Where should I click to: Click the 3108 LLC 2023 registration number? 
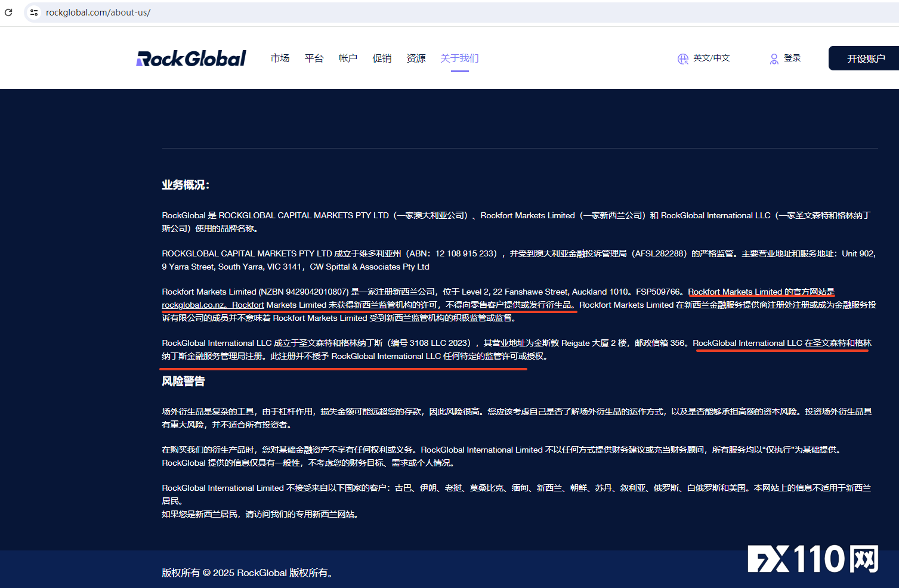point(440,343)
